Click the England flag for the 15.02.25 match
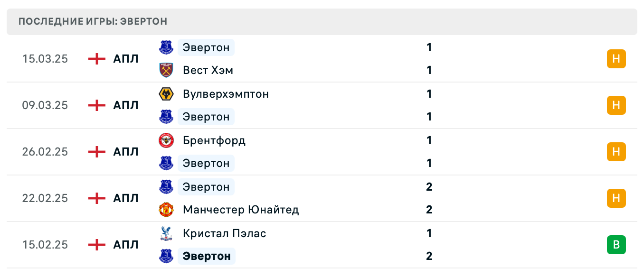The image size is (644, 277). [x=96, y=245]
